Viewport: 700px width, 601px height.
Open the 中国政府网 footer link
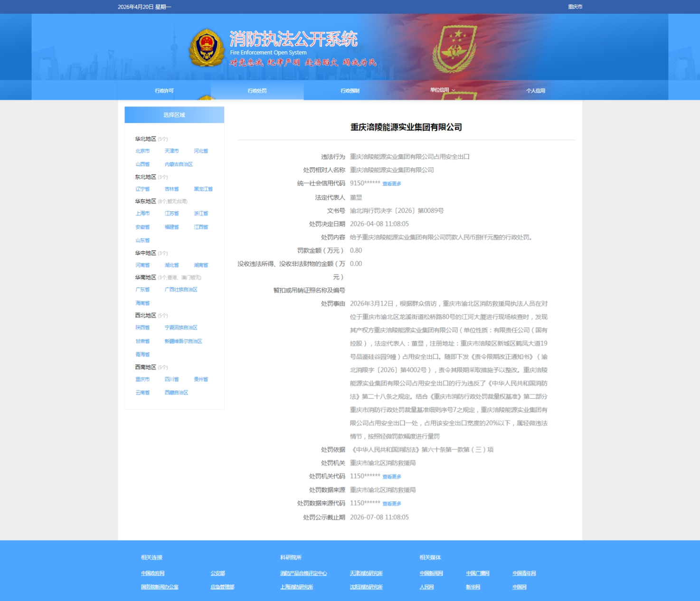click(152, 573)
